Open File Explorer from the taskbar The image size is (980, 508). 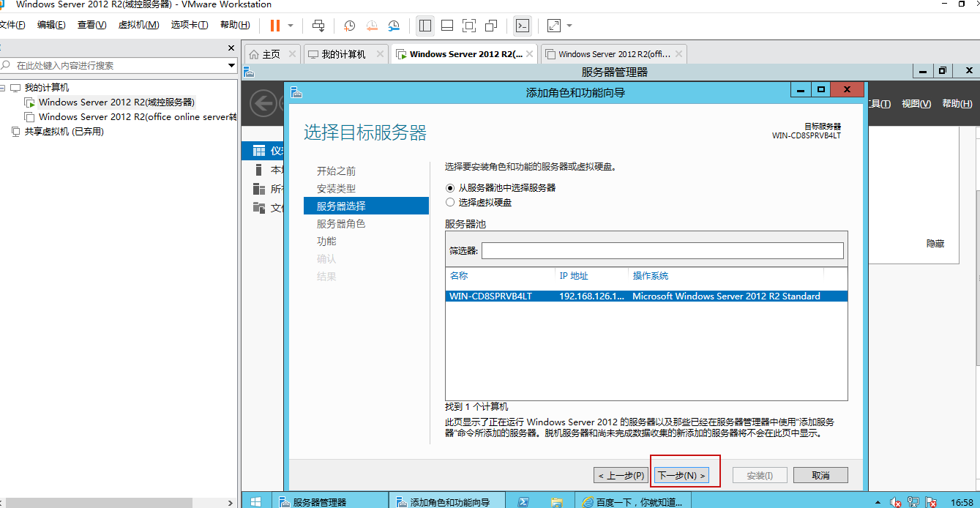(x=557, y=501)
